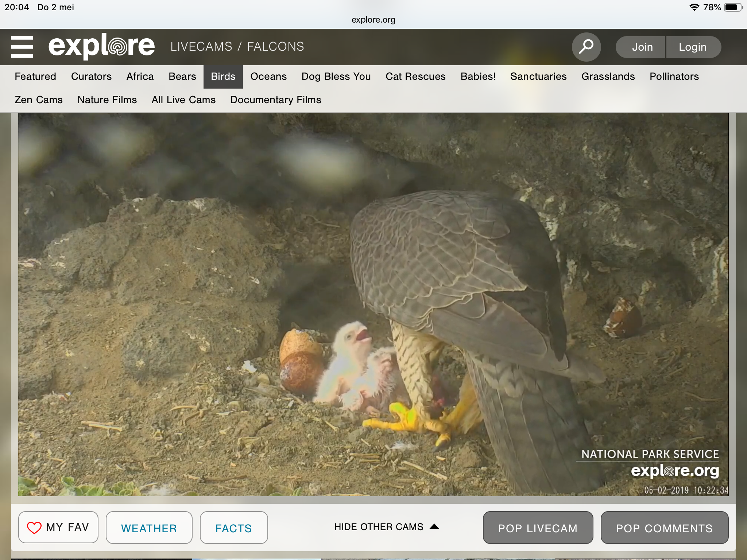
Task: Toggle HIDE OTHER CAMS
Action: [379, 527]
